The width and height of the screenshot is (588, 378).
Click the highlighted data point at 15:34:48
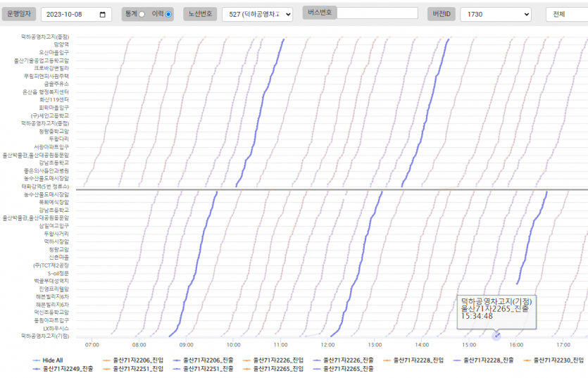(496, 336)
